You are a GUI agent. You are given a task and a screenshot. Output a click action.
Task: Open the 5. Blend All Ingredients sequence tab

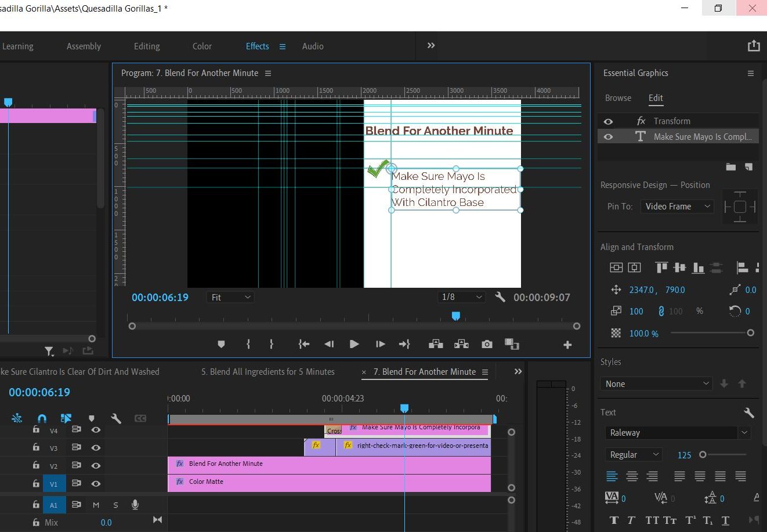268,372
